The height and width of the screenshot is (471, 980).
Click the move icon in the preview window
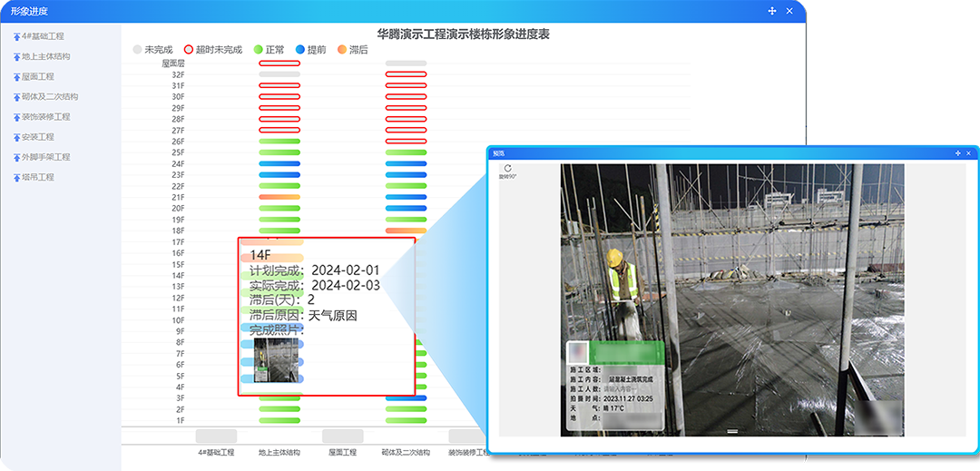tap(958, 153)
